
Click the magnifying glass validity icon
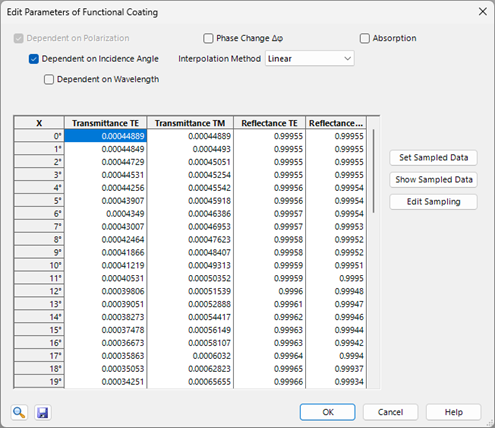pos(19,412)
